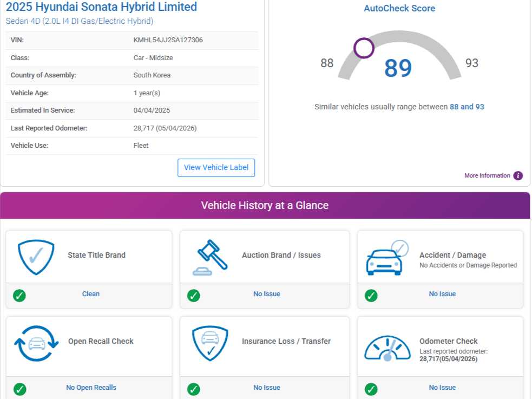Click green check in Auction Brand card
The image size is (532, 399).
click(193, 296)
